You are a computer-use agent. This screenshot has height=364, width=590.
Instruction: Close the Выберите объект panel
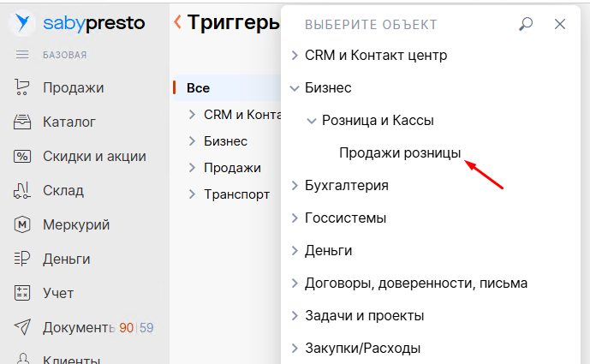(x=560, y=25)
